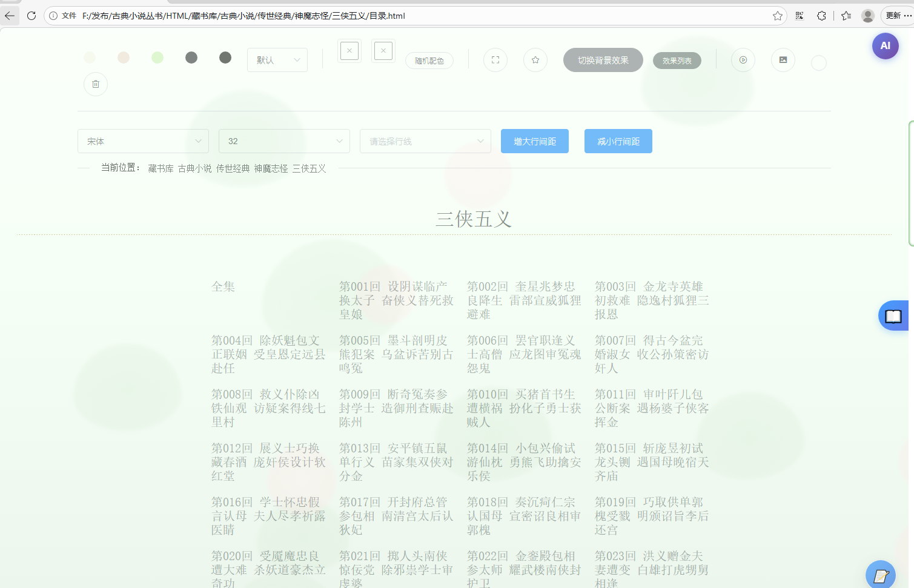Open the font size 32 dropdown
The image size is (914, 588).
[284, 141]
